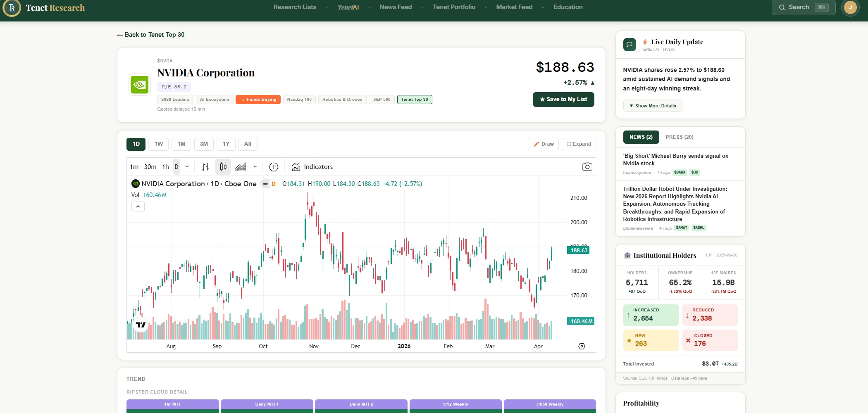Switch to the NEWS (2) tab
Viewport: 868px width, 413px height.
pos(641,137)
